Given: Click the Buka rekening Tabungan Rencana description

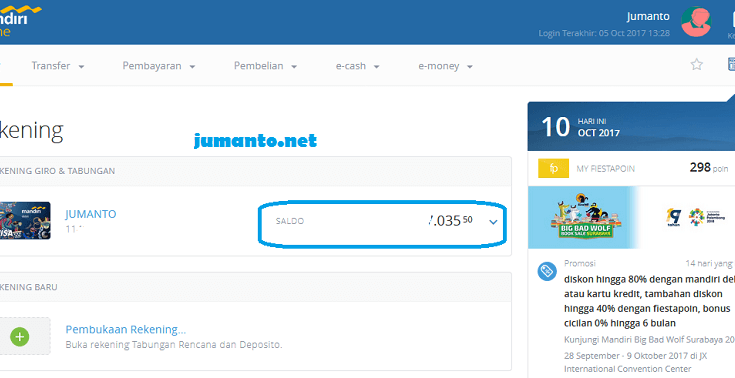Looking at the screenshot, I should 174,345.
